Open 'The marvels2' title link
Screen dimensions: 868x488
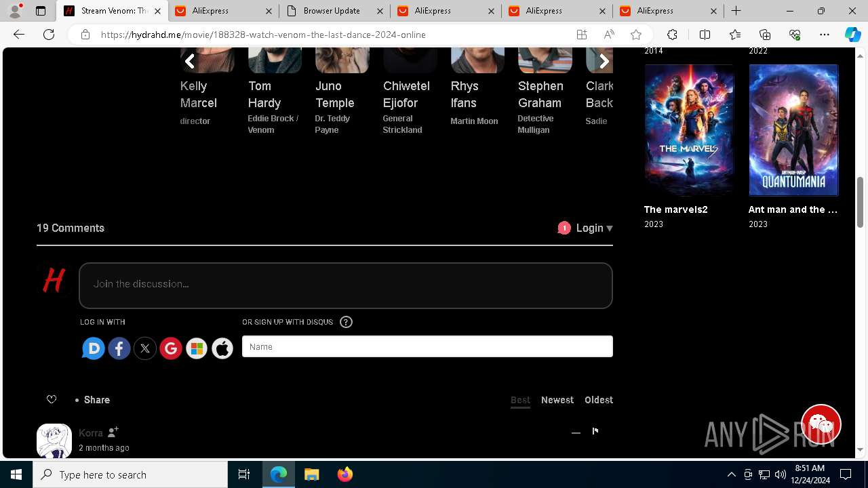(676, 209)
